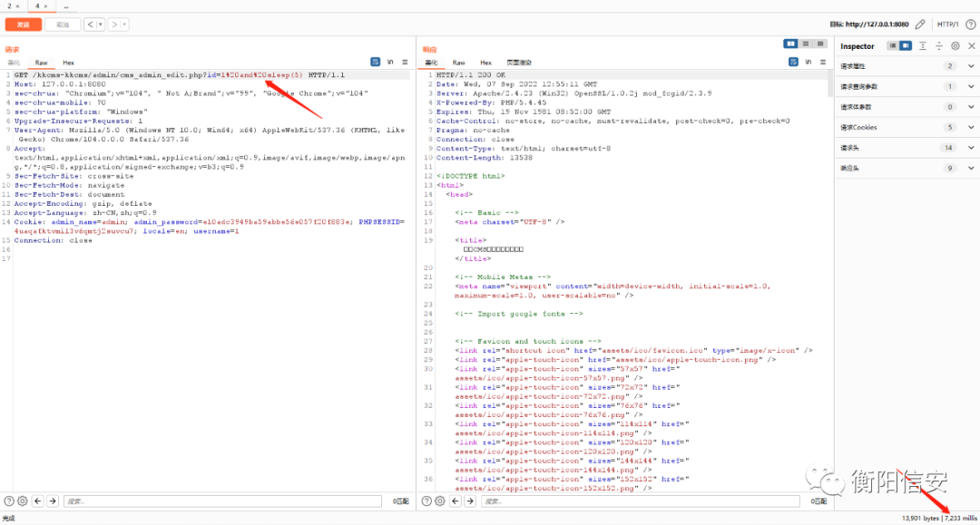Click the Inspector expand-all sections icon
The height and width of the screenshot is (525, 980).
pos(923,45)
